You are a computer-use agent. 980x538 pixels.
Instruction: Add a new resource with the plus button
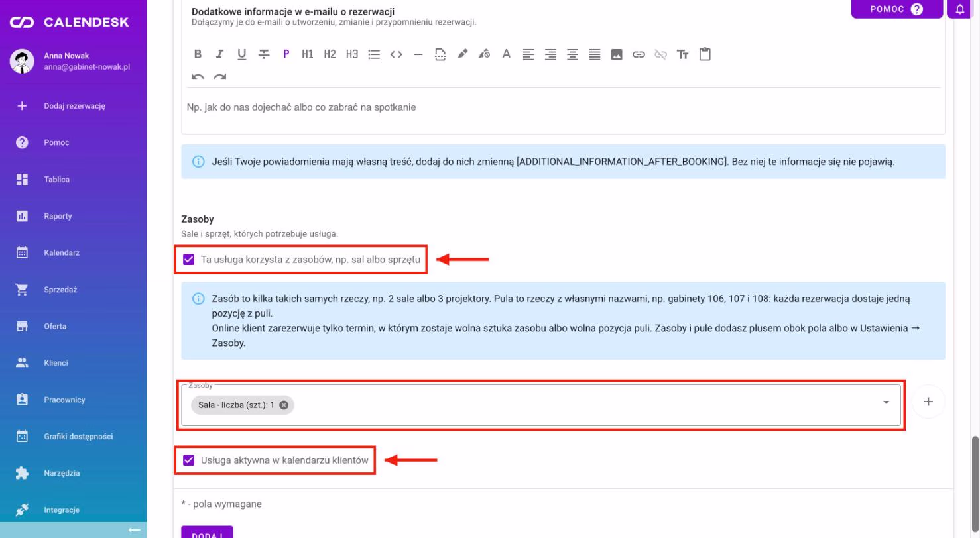[x=928, y=402]
